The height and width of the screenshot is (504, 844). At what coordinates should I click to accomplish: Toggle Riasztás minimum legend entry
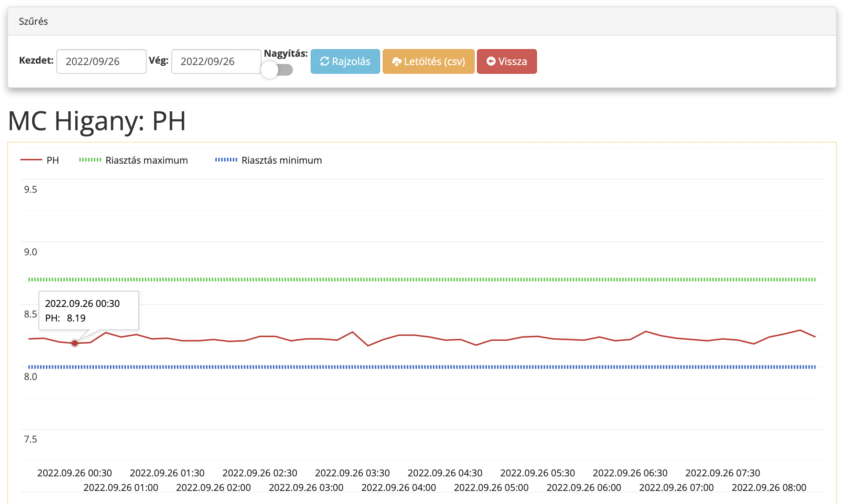268,160
